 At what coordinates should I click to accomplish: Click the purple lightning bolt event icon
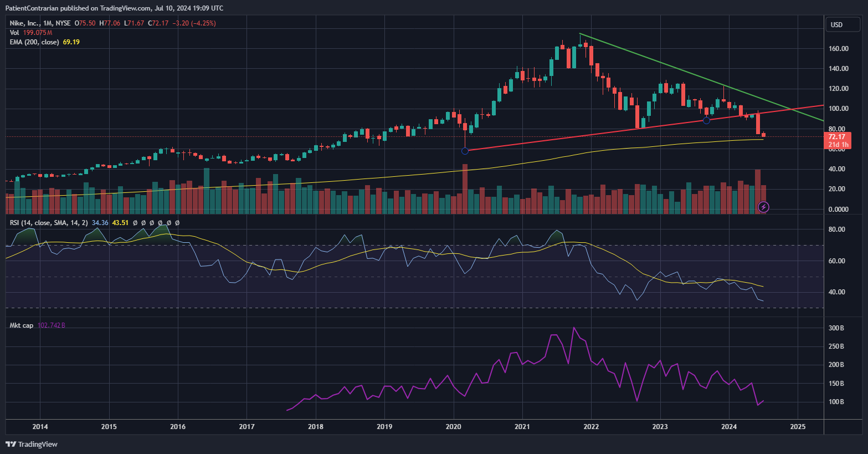[763, 207]
